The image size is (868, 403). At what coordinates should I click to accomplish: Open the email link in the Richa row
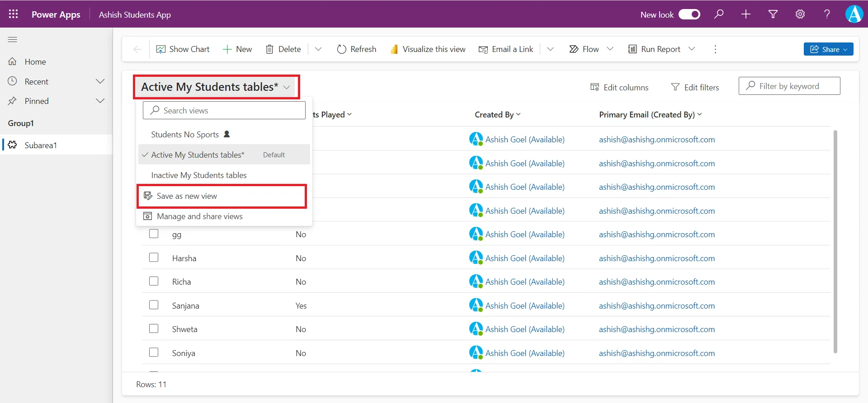point(657,282)
